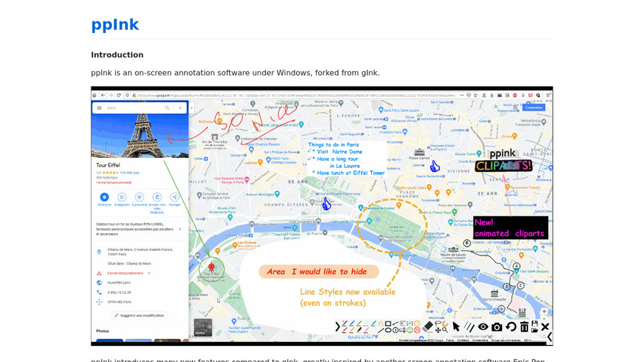The height and width of the screenshot is (362, 644).
Task: Select the cyan pen in ppInk toolbar
Action: pos(373,324)
